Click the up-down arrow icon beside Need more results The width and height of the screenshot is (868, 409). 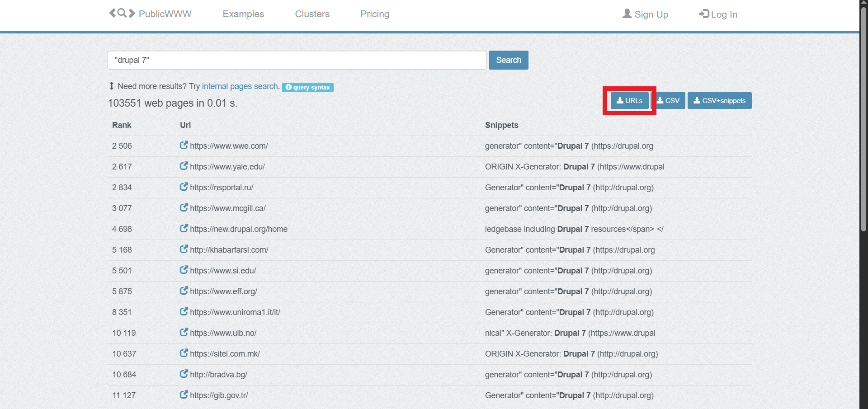point(112,86)
